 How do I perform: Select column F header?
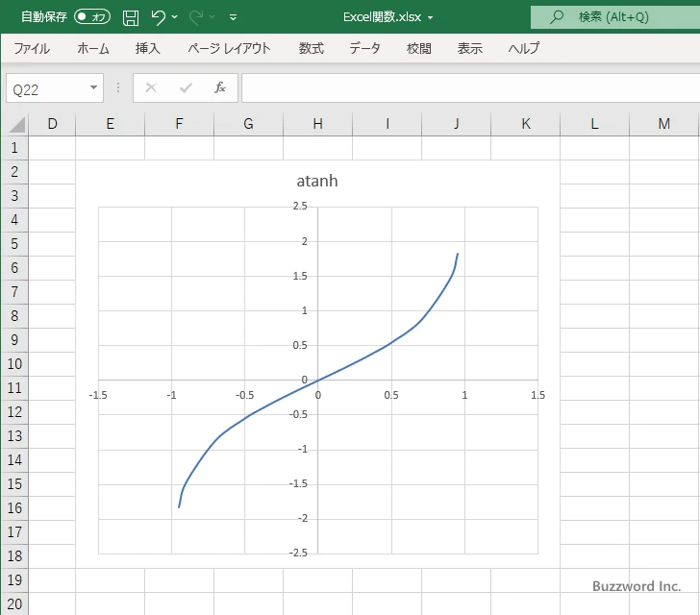179,124
